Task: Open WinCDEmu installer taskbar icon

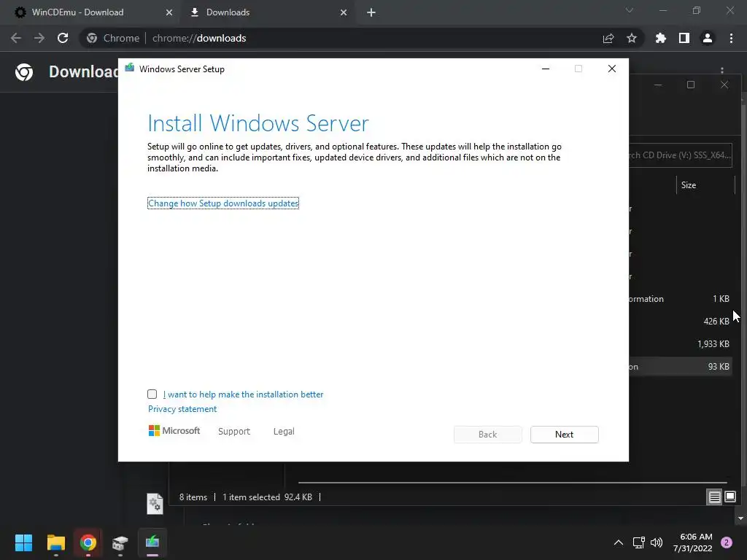Action: pyautogui.click(x=120, y=542)
